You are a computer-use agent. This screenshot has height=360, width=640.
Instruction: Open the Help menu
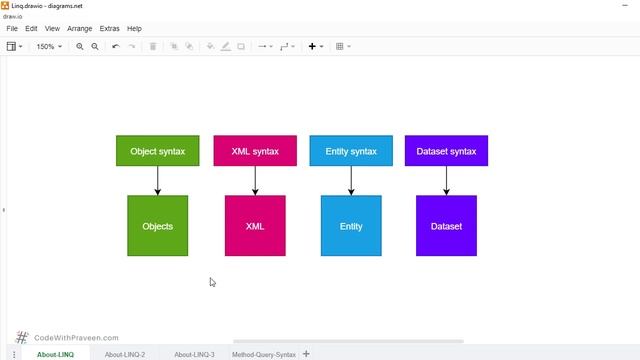pos(134,29)
